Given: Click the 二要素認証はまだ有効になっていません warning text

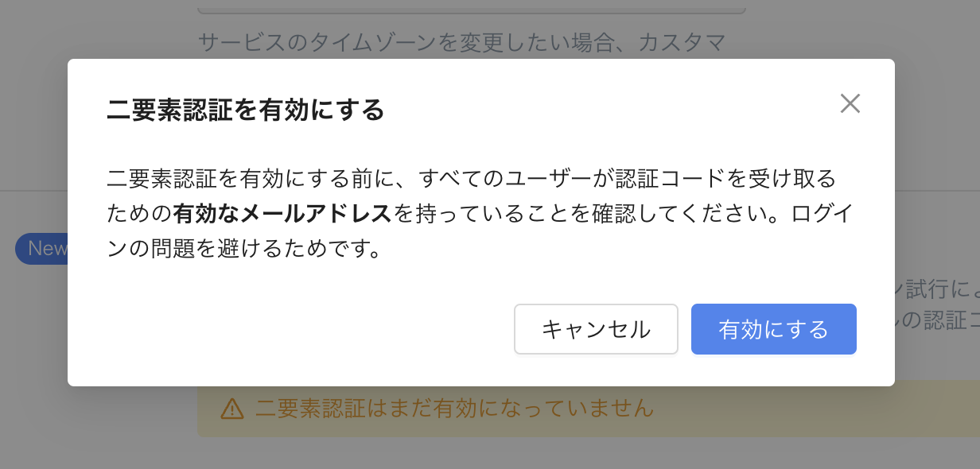Looking at the screenshot, I should pos(454,409).
